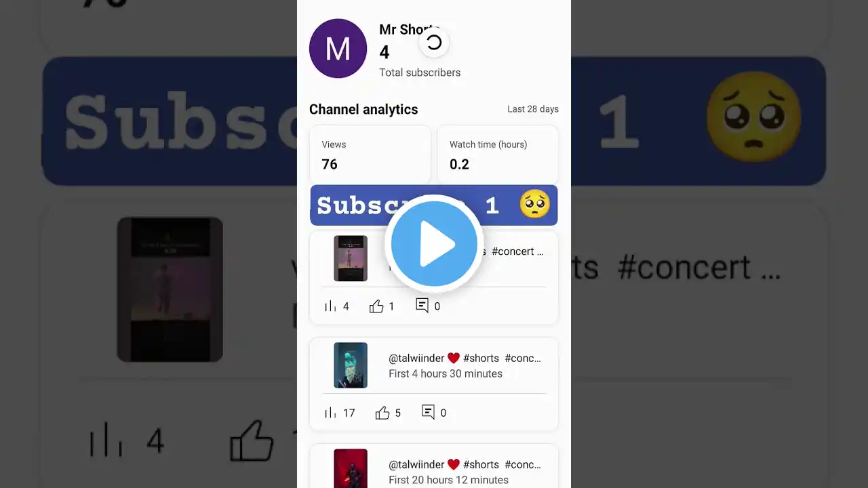Screen dimensions: 868x488
Task: Open the Watch time (hours) card
Action: pyautogui.click(x=498, y=155)
